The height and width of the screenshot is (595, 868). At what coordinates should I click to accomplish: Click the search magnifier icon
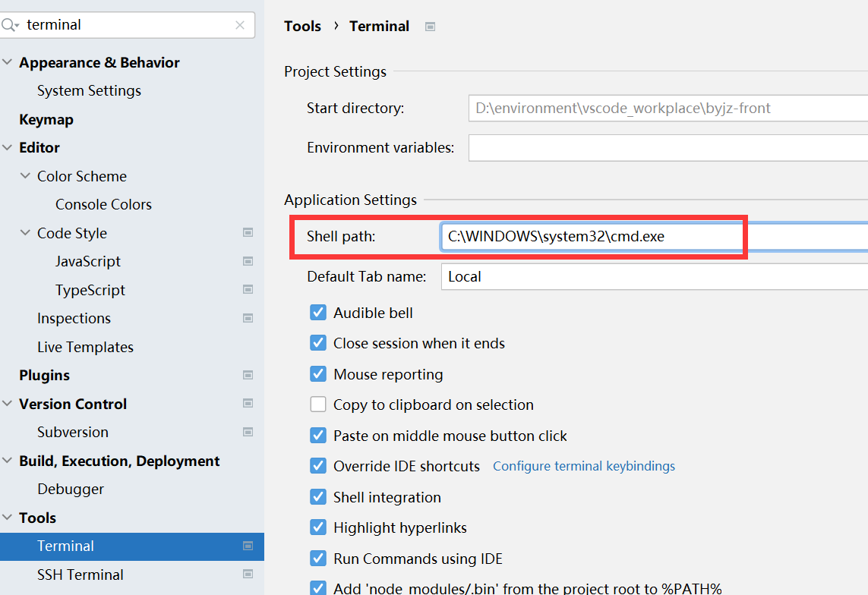coord(8,25)
